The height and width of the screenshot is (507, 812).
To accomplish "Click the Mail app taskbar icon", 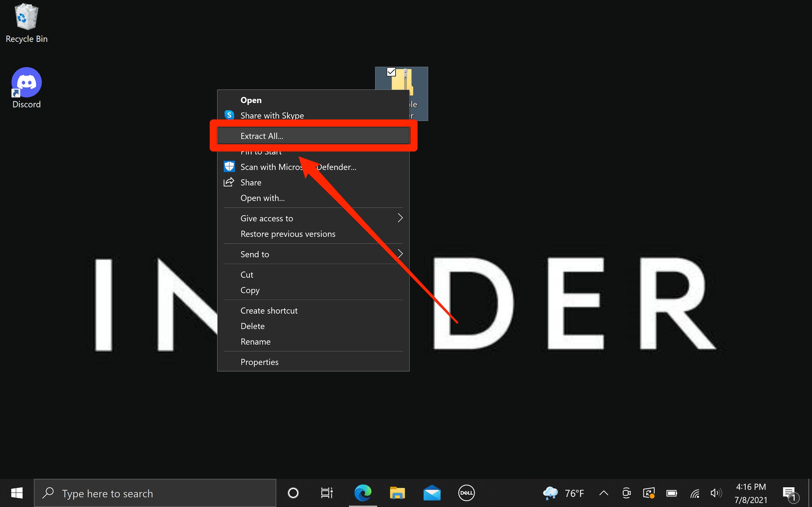I will coord(432,493).
